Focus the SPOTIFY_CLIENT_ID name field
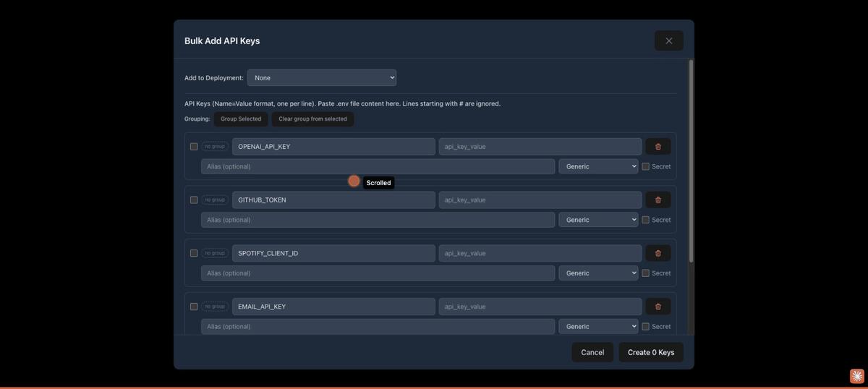Image resolution: width=868 pixels, height=389 pixels. (333, 254)
